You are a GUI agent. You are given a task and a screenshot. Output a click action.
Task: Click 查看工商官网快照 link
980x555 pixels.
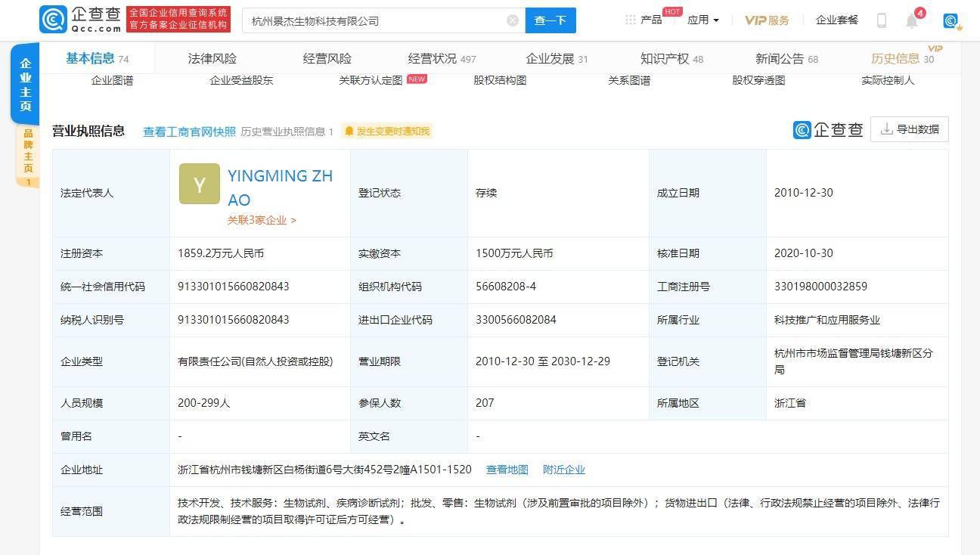189,132
